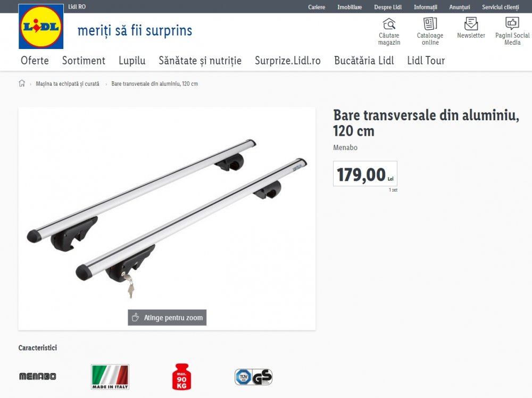Select Lupilu in the main navigation

click(x=132, y=61)
